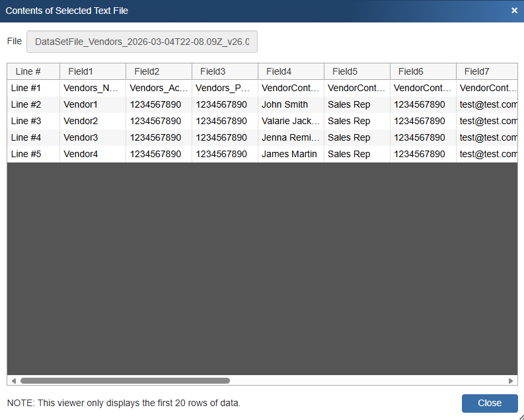
Task: Select the Vendor1 cell in Line #2
Action: pyautogui.click(x=81, y=104)
